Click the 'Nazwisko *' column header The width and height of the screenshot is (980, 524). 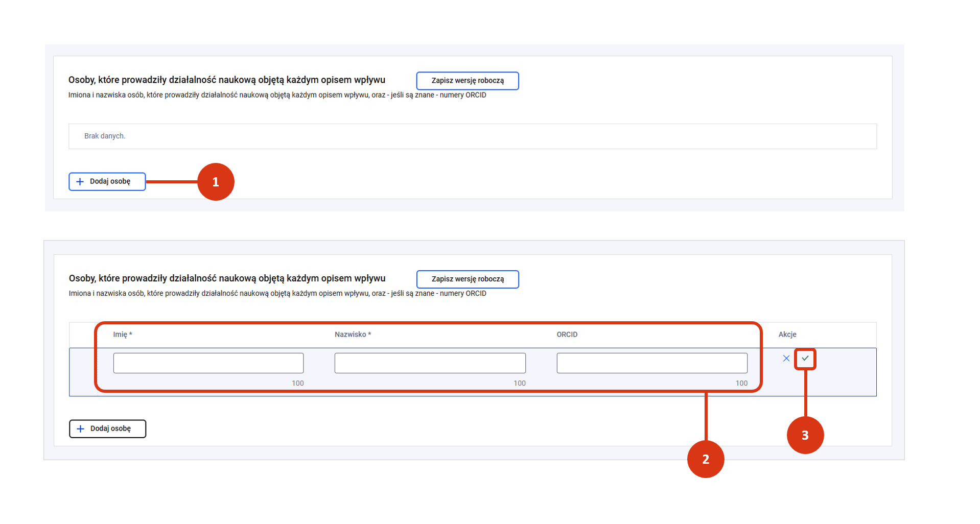click(x=353, y=335)
